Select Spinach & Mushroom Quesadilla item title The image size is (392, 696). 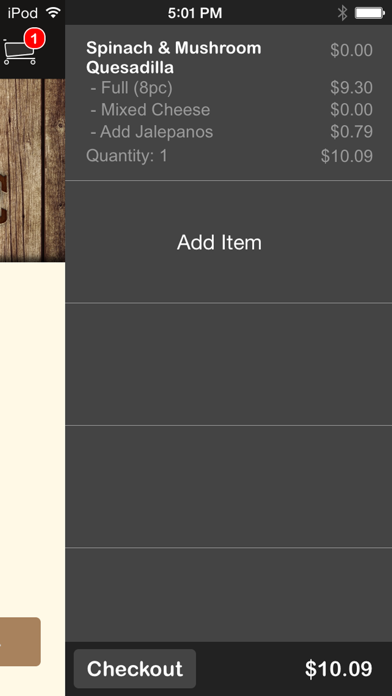pos(174,58)
